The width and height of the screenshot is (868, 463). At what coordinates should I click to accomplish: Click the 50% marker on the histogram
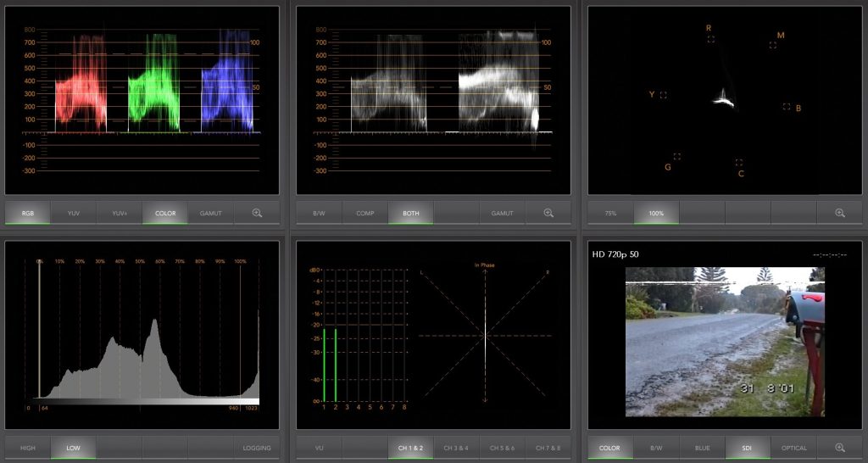140,261
